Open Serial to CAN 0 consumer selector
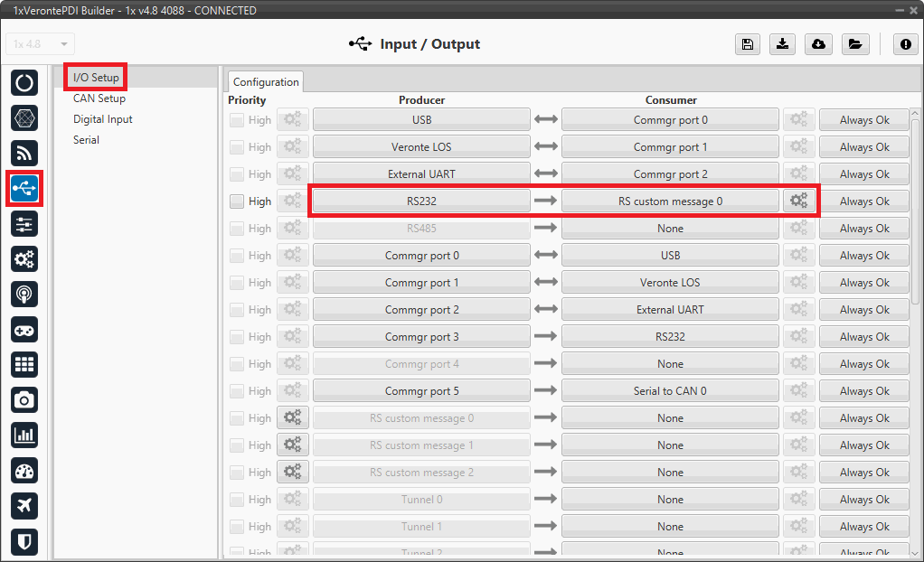924x562 pixels. [x=670, y=390]
